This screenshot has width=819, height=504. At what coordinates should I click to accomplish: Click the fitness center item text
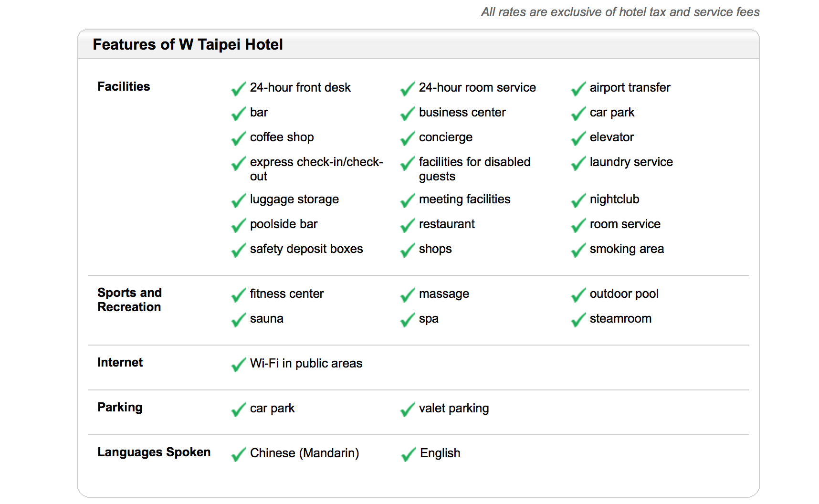pos(287,294)
